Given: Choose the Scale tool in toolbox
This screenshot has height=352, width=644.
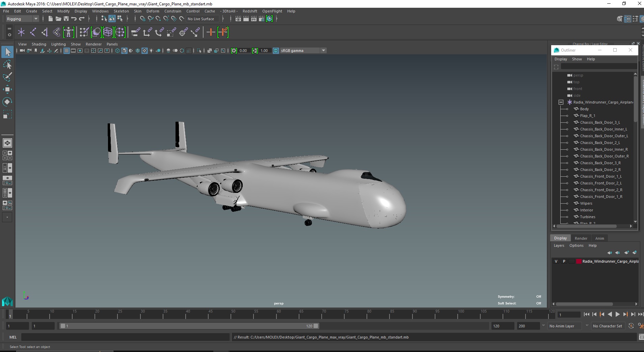Looking at the screenshot, I should [x=7, y=114].
